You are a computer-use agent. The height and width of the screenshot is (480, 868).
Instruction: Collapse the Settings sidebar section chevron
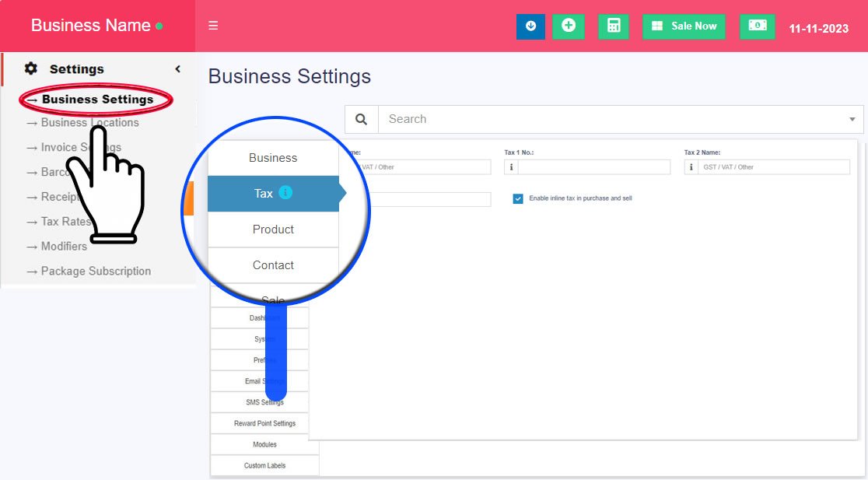pos(177,68)
